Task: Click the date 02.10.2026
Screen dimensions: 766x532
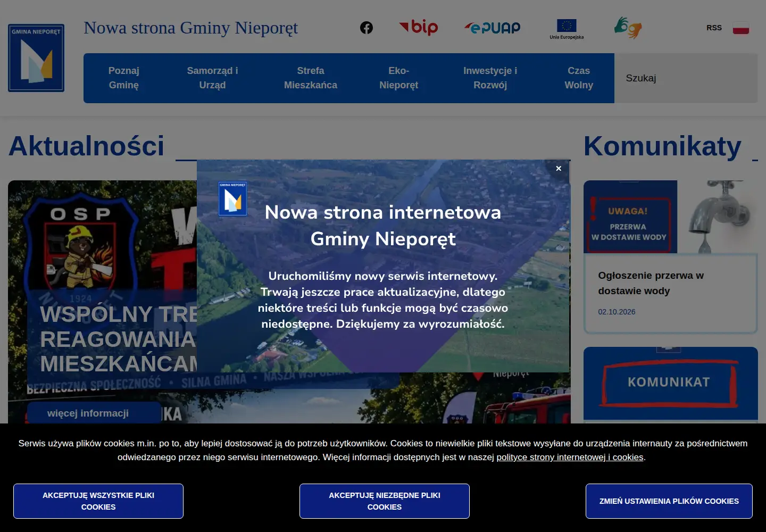Action: click(x=617, y=312)
